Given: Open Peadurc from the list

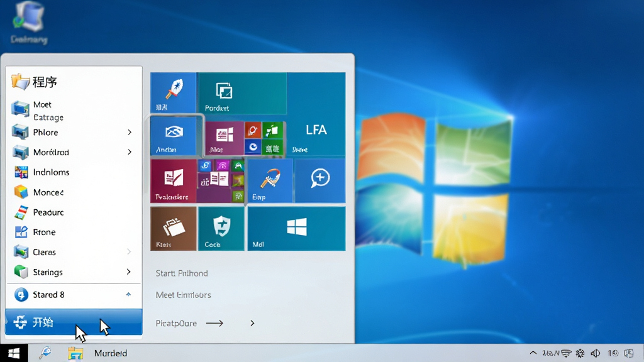Looking at the screenshot, I should point(74,212).
